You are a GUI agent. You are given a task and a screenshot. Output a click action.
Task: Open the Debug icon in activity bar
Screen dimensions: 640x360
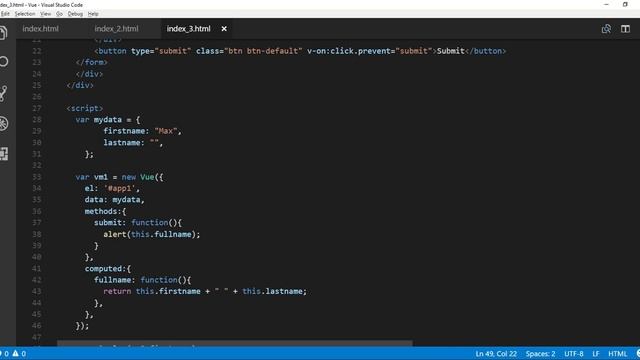click(x=4, y=123)
